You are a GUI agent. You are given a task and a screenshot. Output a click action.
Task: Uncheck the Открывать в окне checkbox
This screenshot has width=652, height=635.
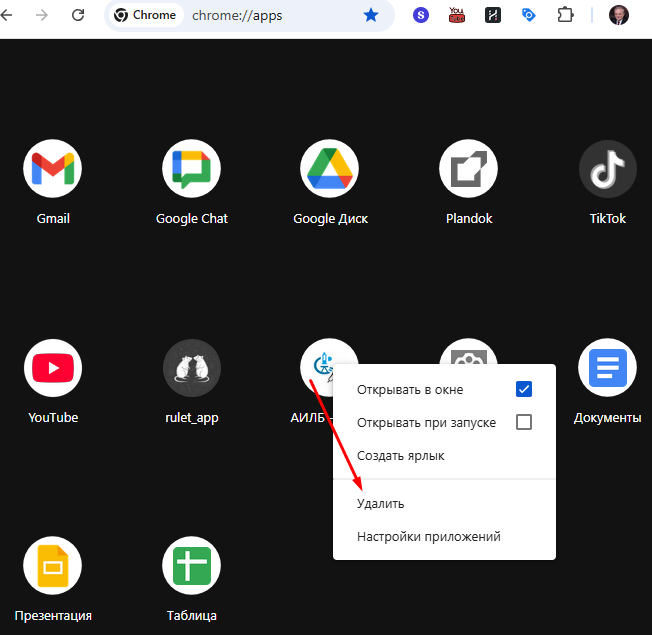coord(524,389)
